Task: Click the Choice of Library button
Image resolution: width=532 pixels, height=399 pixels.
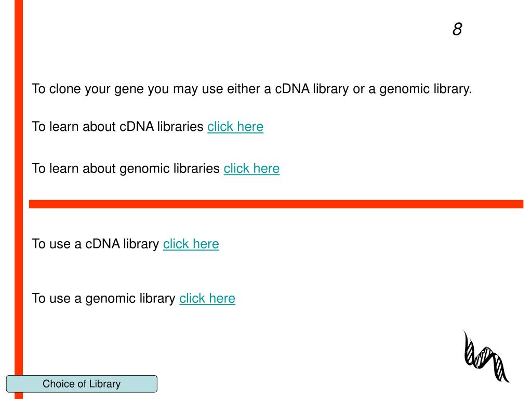Action: tap(82, 384)
